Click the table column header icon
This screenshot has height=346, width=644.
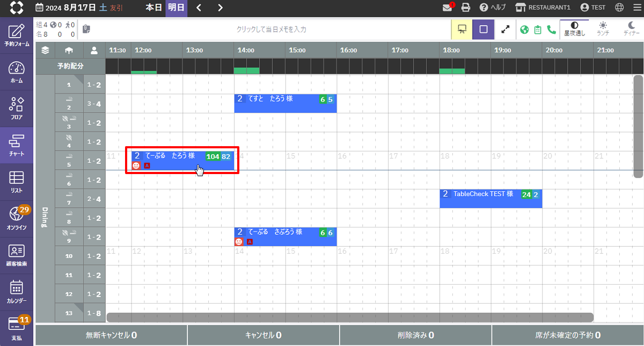[69, 51]
